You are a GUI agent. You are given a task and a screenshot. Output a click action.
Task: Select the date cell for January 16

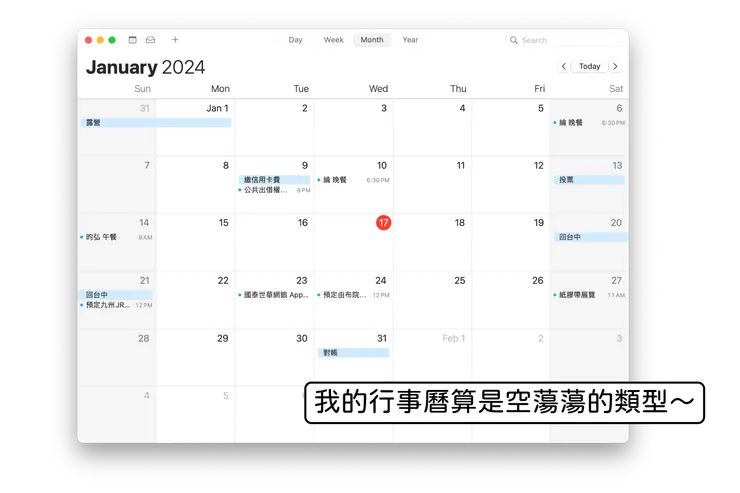(x=274, y=242)
